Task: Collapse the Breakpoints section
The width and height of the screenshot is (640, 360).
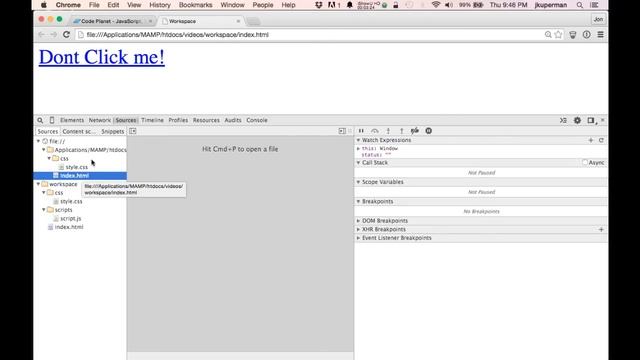Action: [358, 202]
